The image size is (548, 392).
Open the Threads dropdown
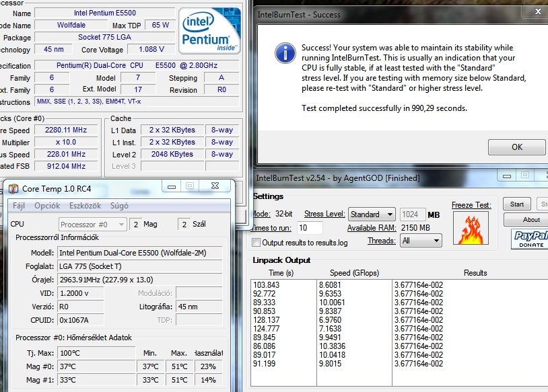pyautogui.click(x=421, y=241)
